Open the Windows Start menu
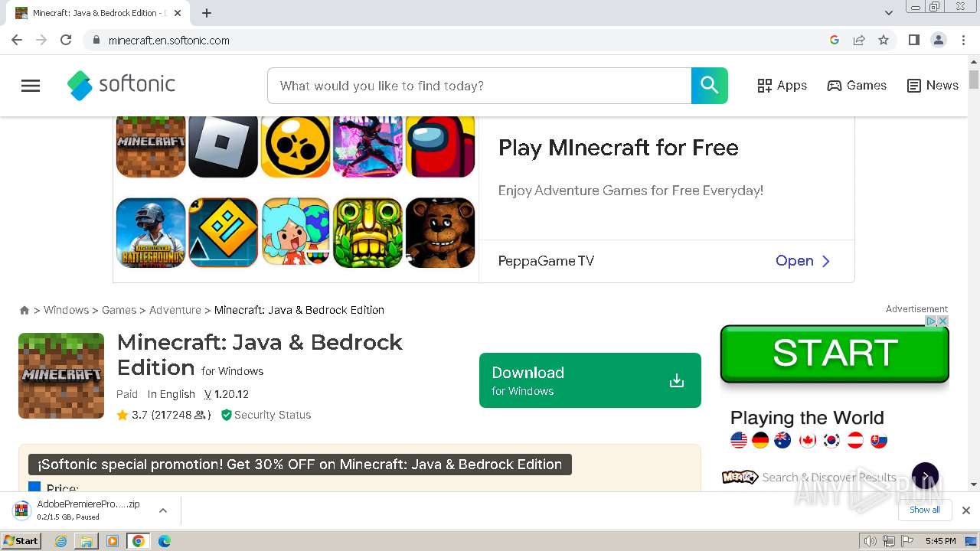This screenshot has height=551, width=980. (21, 541)
